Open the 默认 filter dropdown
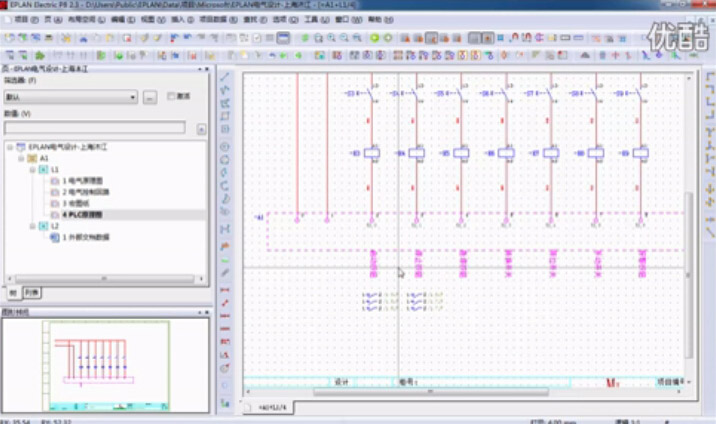The image size is (716, 424). (71, 97)
